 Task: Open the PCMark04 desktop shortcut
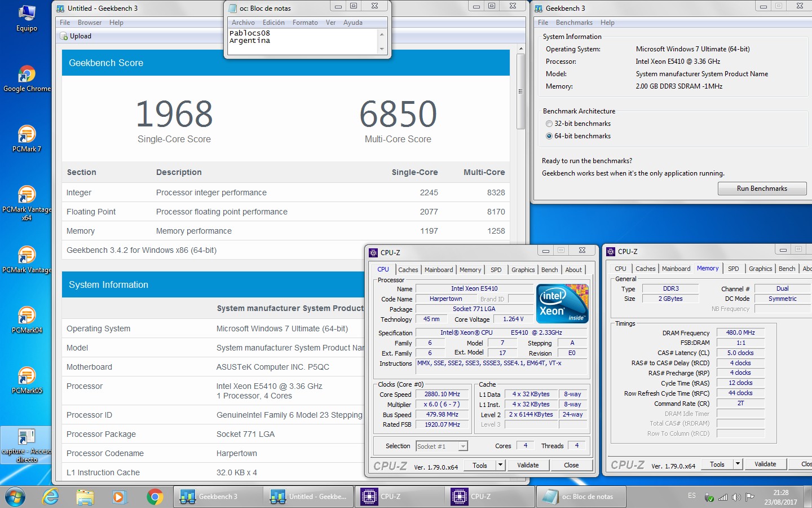[27, 320]
